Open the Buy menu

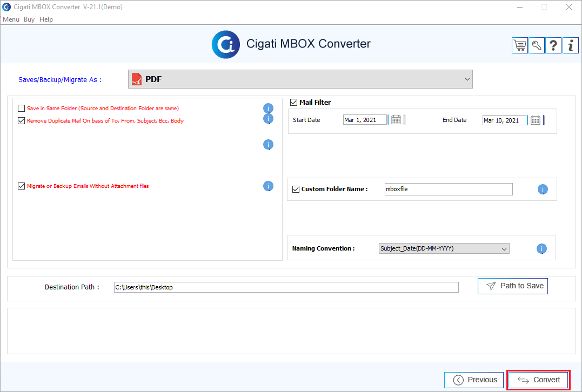pos(29,19)
